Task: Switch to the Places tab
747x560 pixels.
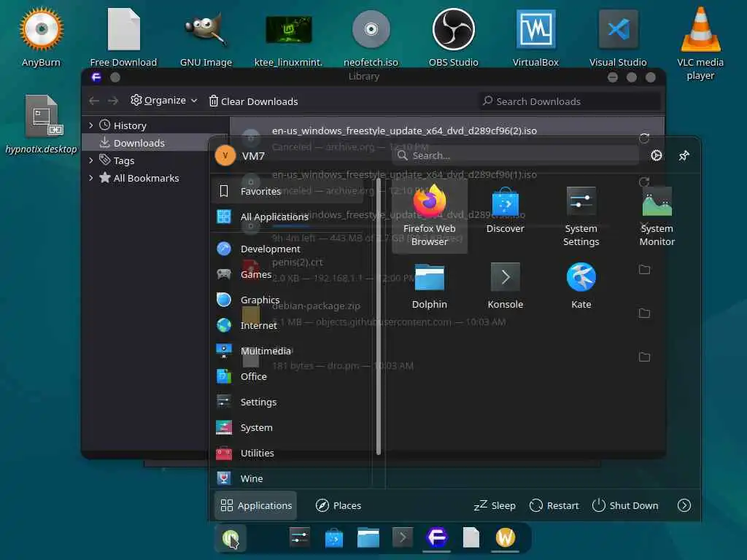Action: click(x=338, y=505)
